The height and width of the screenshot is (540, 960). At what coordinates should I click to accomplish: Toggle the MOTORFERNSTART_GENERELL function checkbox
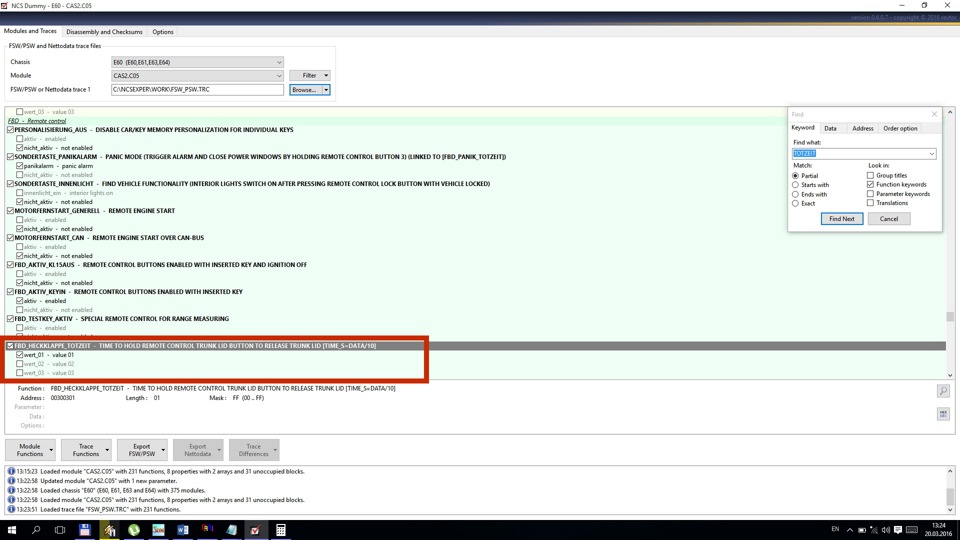coord(10,211)
